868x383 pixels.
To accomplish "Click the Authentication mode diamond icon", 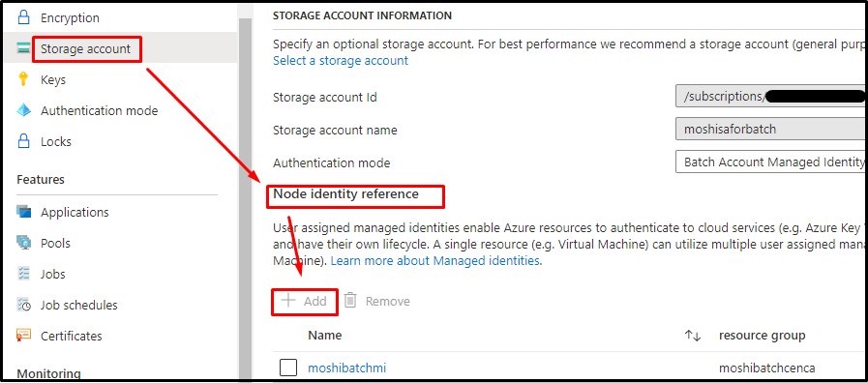I will [x=24, y=110].
